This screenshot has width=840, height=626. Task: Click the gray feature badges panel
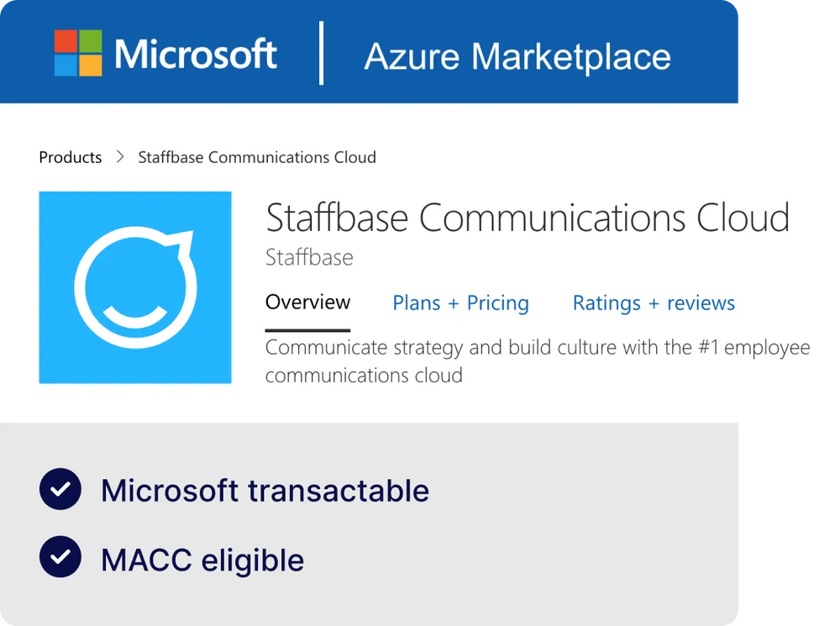tap(546, 529)
